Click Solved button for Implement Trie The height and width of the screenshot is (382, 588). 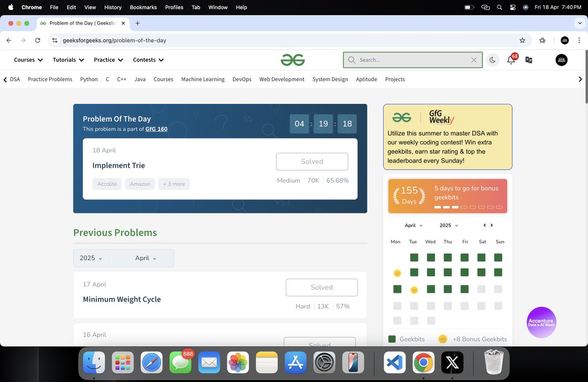[312, 162]
